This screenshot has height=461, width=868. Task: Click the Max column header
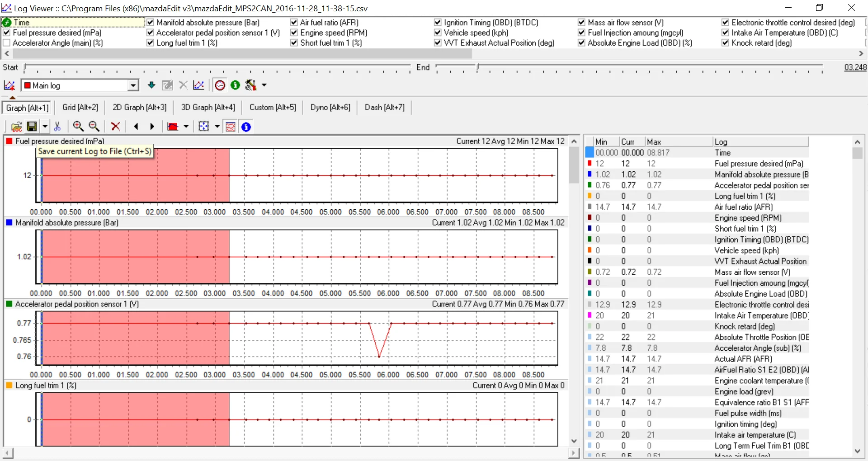tap(679, 141)
